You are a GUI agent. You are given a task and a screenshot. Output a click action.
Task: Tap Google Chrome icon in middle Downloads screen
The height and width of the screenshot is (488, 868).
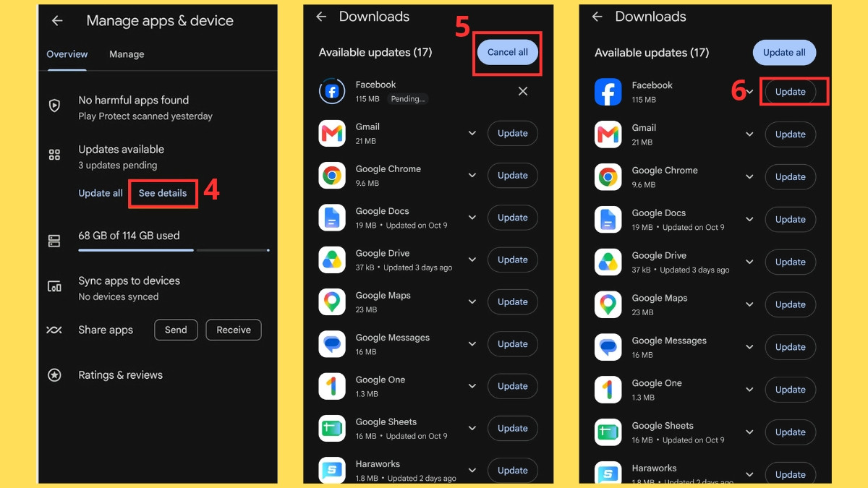(332, 176)
